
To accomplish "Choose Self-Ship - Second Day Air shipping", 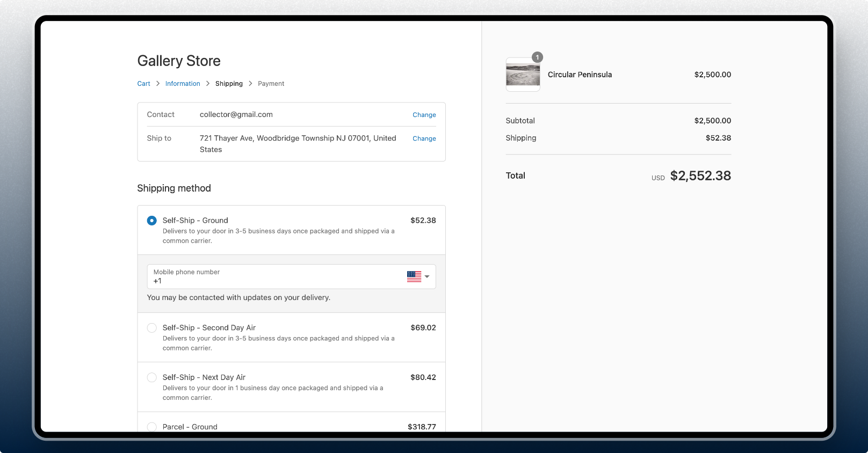I will pos(152,328).
